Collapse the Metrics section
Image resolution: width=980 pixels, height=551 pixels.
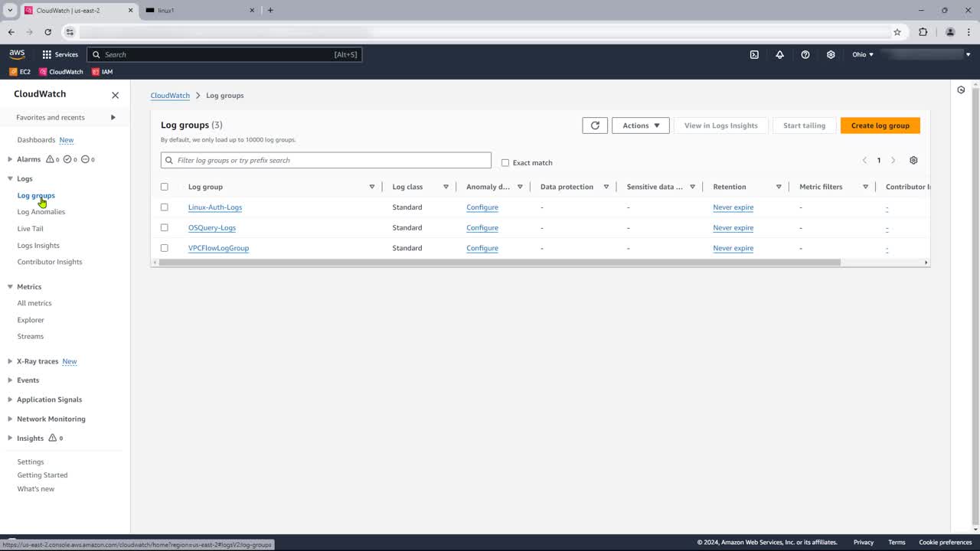(10, 287)
